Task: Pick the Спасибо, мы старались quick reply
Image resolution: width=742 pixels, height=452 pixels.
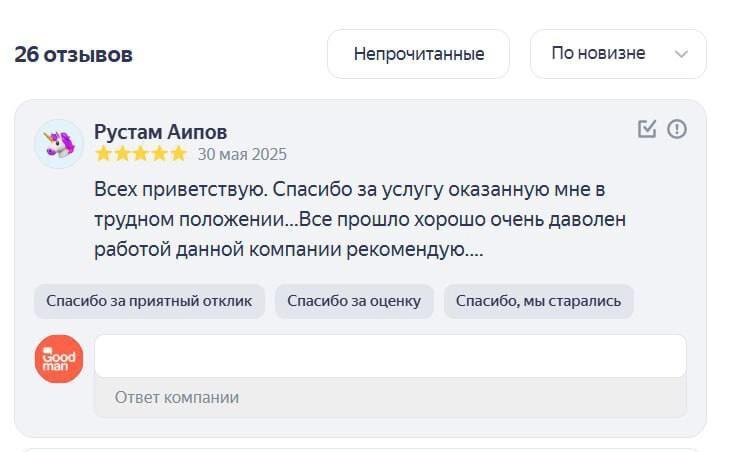Action: pos(538,301)
